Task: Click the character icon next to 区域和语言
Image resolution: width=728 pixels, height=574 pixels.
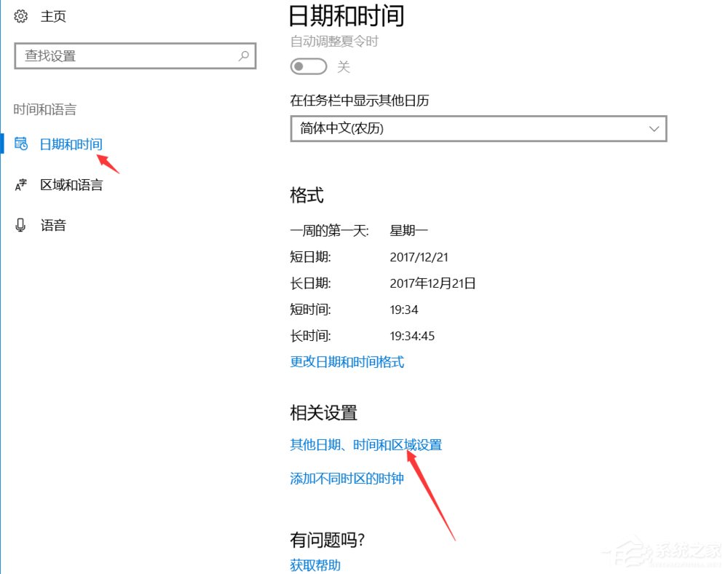Action: (x=20, y=184)
